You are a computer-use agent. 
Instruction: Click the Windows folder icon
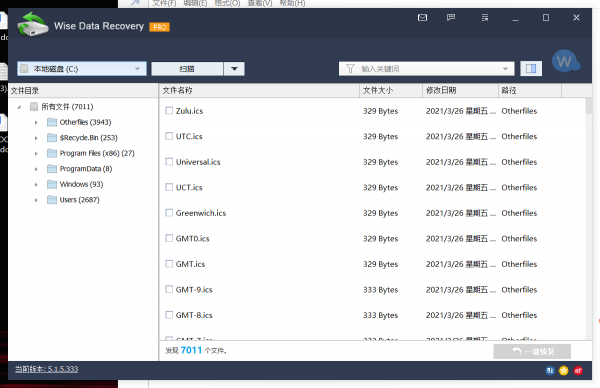point(52,184)
